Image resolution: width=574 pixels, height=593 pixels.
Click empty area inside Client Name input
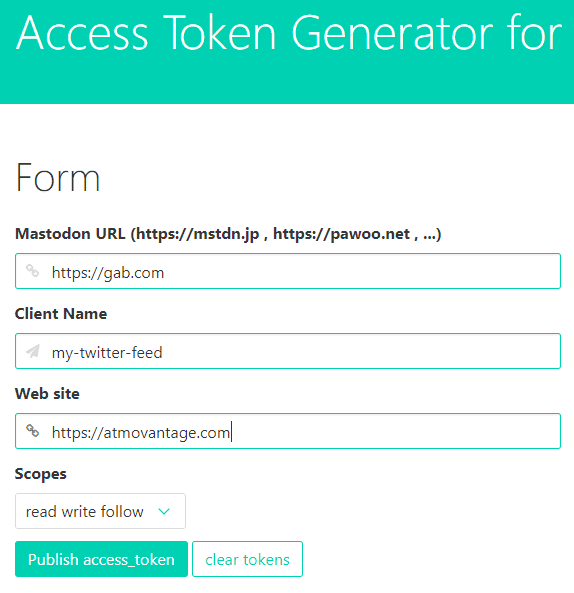tap(359, 351)
